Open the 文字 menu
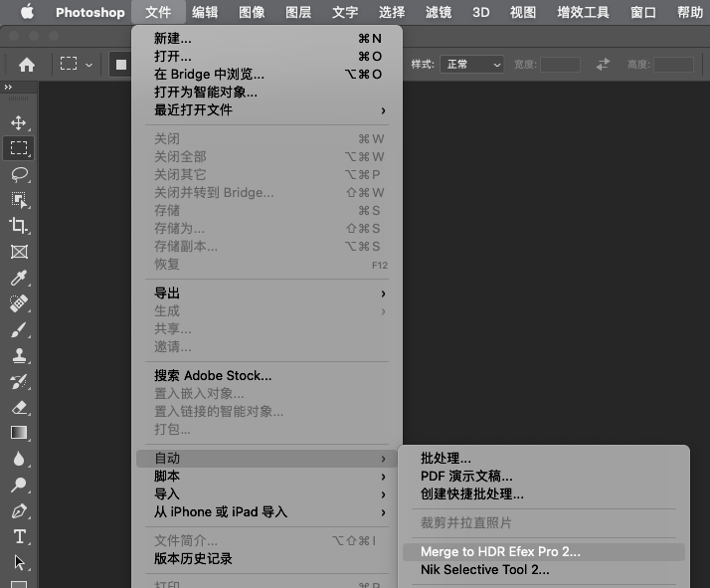Viewport: 710px width, 588px height. click(345, 12)
